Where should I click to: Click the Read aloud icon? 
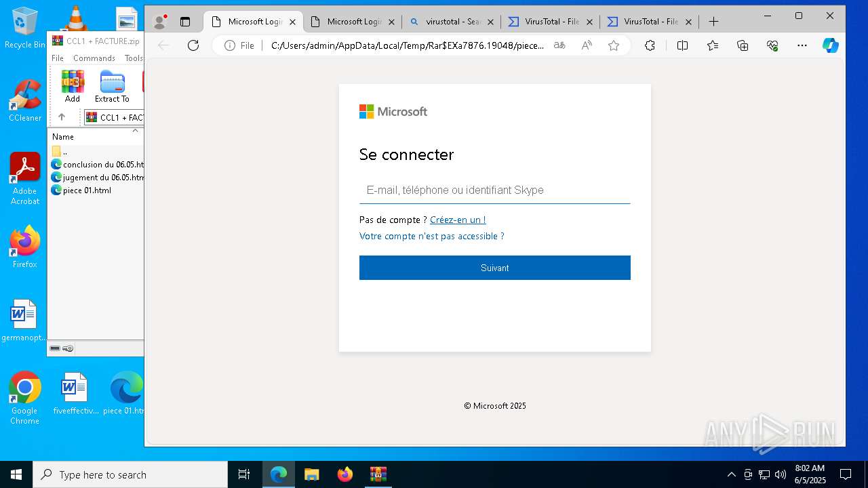tap(587, 45)
